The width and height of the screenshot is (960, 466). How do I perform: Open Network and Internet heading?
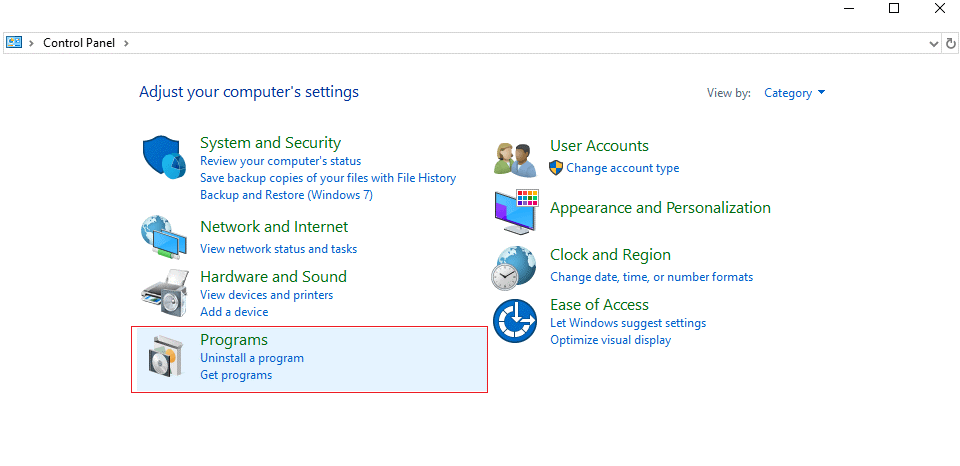point(274,227)
